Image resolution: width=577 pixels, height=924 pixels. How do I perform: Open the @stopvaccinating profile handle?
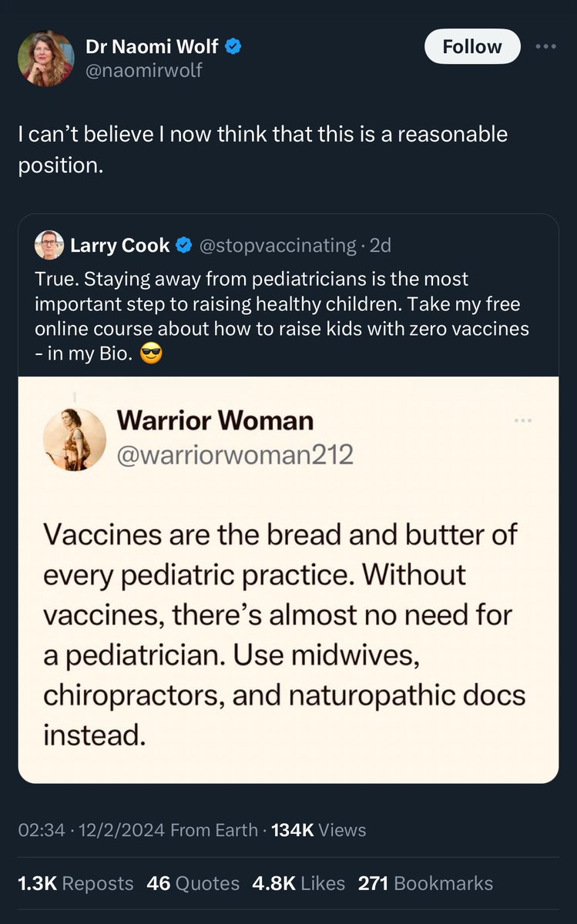click(x=277, y=246)
